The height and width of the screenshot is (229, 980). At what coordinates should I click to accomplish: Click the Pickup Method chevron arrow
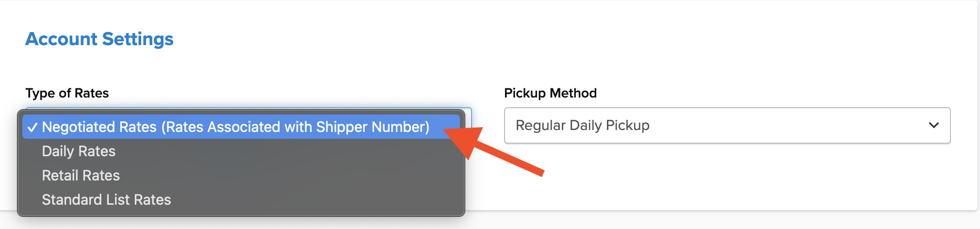point(933,125)
